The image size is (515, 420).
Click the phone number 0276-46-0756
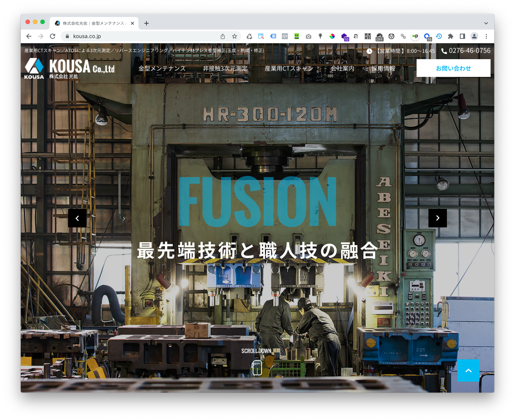point(469,51)
